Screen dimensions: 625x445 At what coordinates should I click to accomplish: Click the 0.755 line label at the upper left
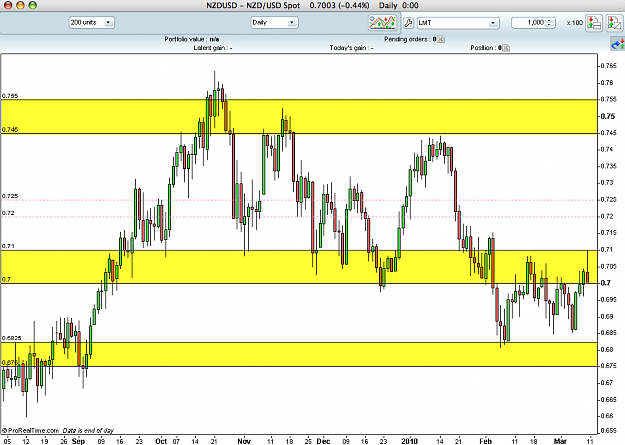click(x=10, y=96)
